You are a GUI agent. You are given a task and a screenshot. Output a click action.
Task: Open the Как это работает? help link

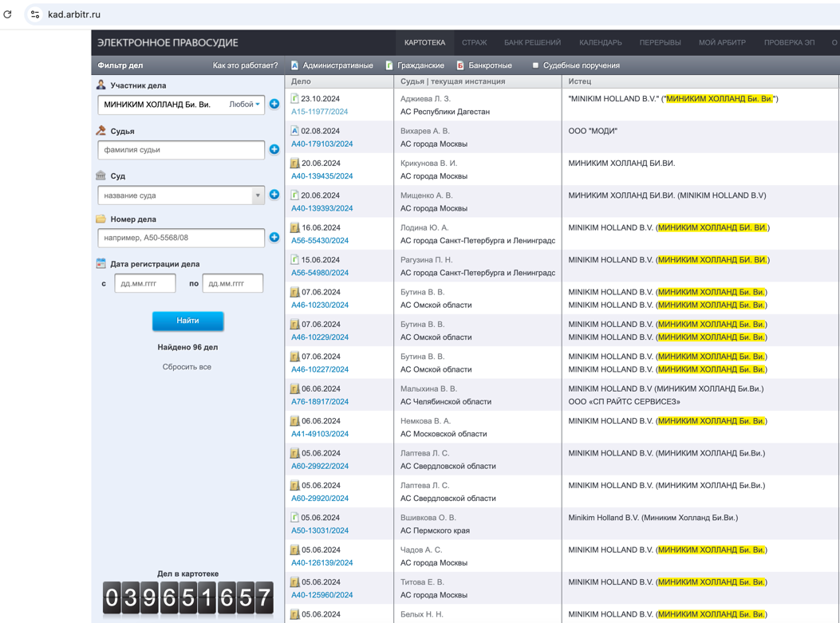pyautogui.click(x=246, y=65)
